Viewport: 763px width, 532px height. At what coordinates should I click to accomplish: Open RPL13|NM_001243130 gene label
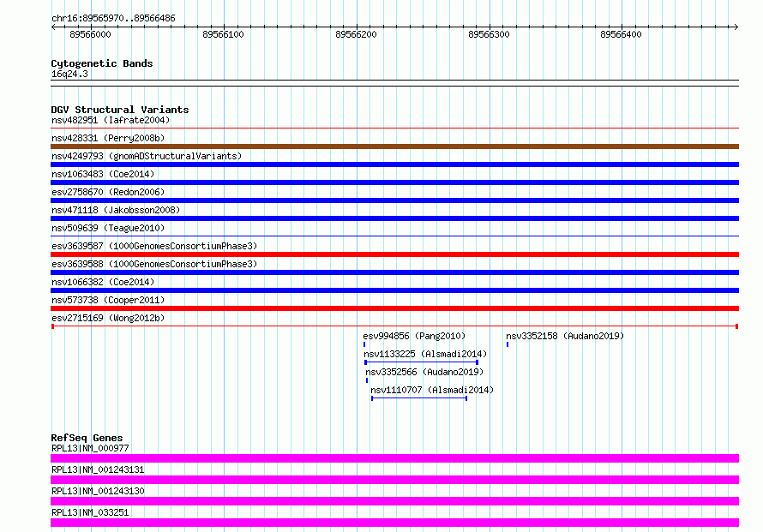pos(98,491)
